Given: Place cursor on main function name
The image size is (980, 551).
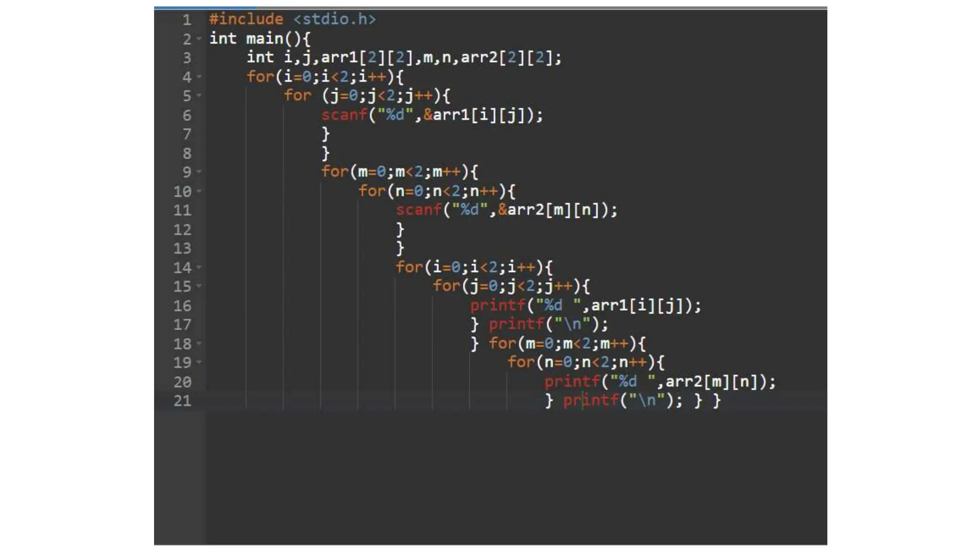Looking at the screenshot, I should click(265, 38).
